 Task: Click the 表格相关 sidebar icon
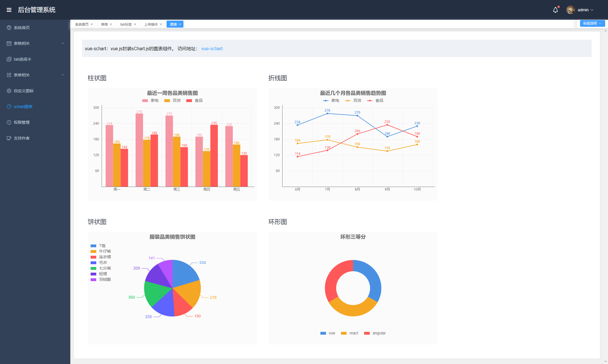(9, 43)
